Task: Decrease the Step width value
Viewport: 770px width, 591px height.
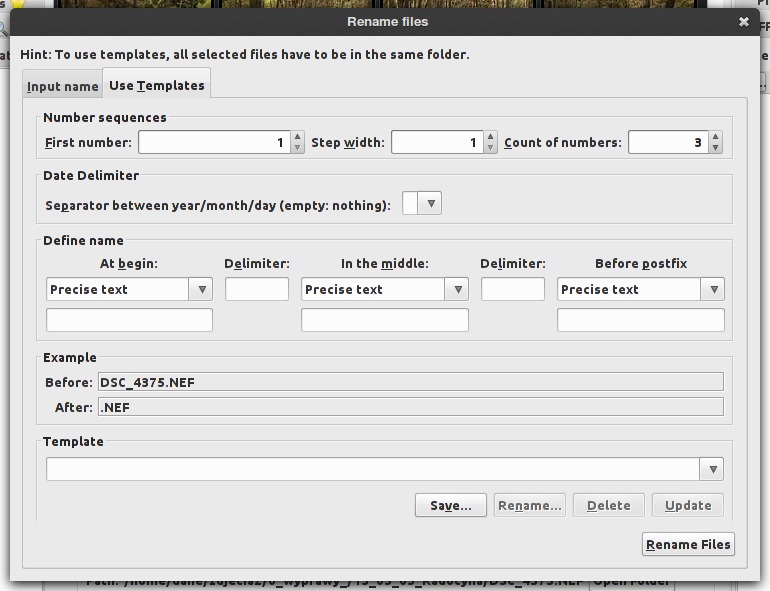Action: click(490, 148)
